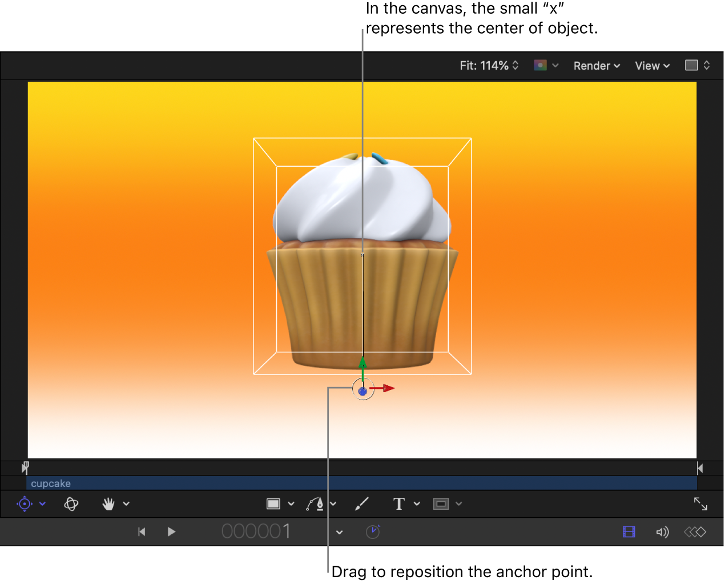Select the Transform/Anchor Point tool
Viewport: 725px width, 588px height.
(24, 504)
